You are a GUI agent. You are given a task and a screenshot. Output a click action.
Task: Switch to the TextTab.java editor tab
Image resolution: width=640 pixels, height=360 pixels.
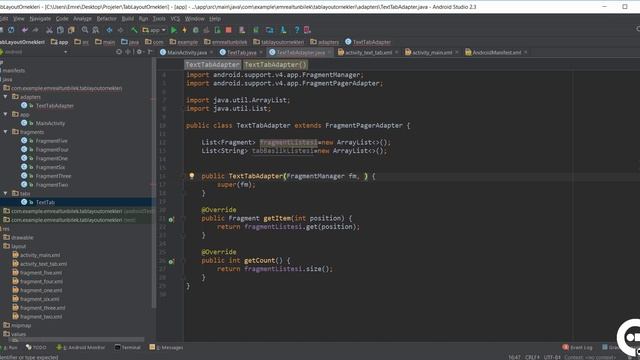click(242, 52)
